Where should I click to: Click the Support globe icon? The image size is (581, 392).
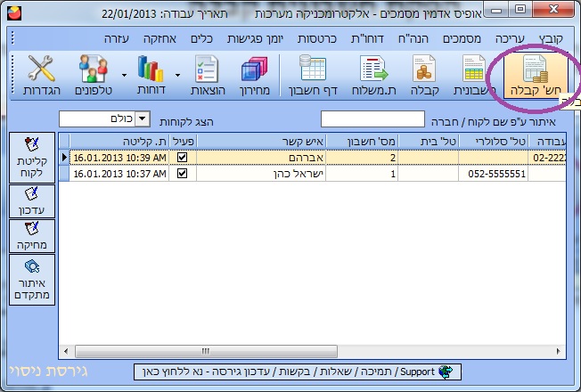click(x=446, y=372)
